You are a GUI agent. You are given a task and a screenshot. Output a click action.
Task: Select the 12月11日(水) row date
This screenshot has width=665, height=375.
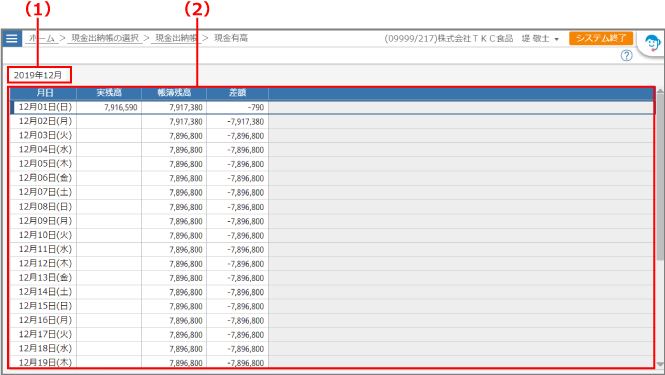45,249
